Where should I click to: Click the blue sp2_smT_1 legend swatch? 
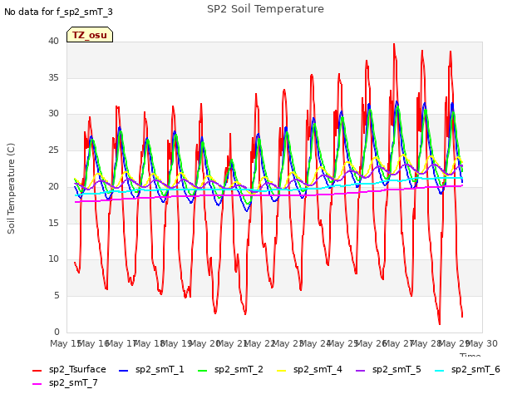tap(124, 371)
